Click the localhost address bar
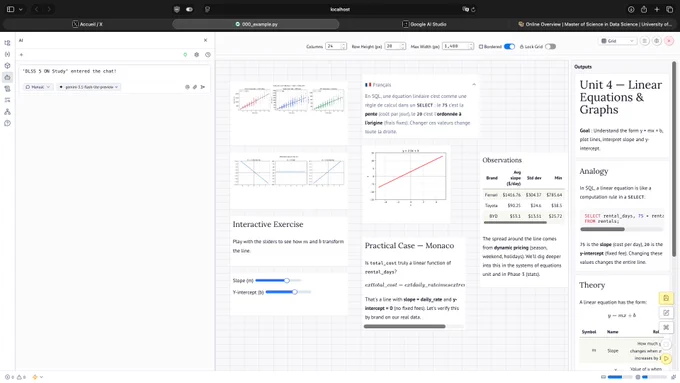This screenshot has width=680, height=383. point(340,9)
